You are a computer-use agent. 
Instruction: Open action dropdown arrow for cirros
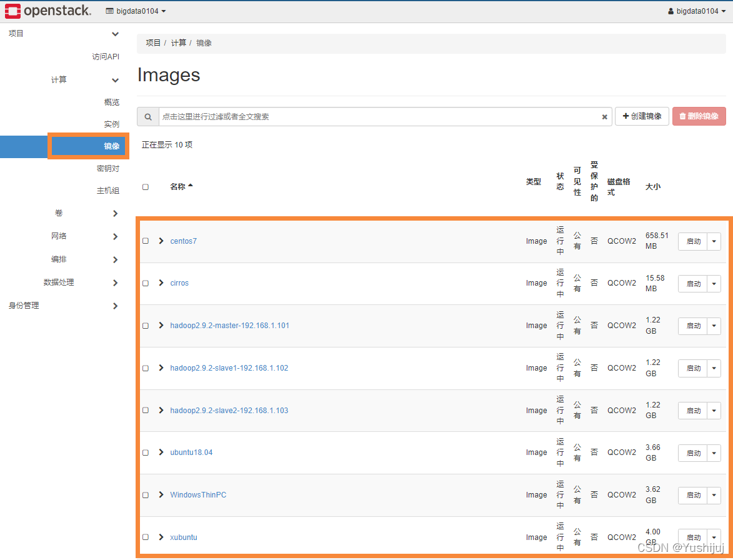[x=714, y=284]
